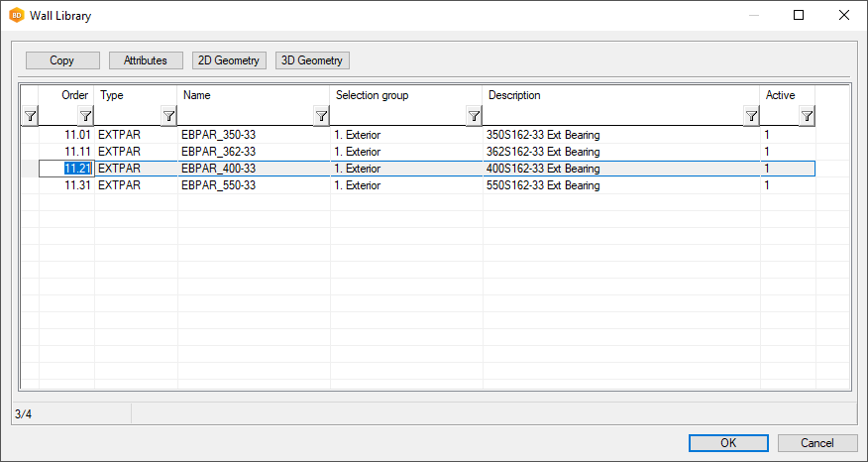Click the leftmost row-header filter icon
This screenshot has height=462, width=868.
coord(30,116)
